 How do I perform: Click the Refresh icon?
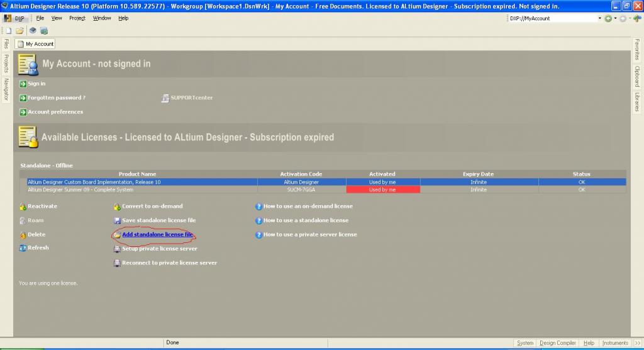[x=23, y=248]
